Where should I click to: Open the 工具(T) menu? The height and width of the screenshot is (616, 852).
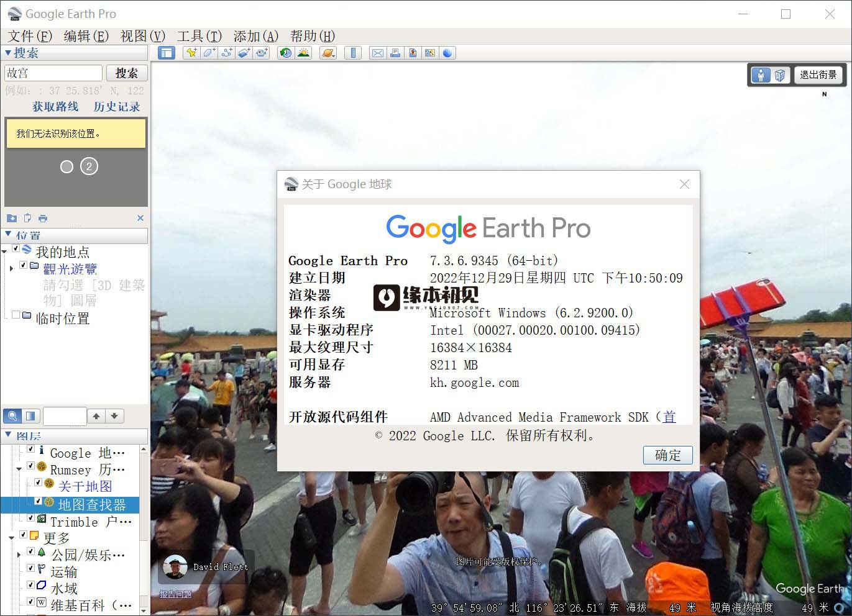199,36
